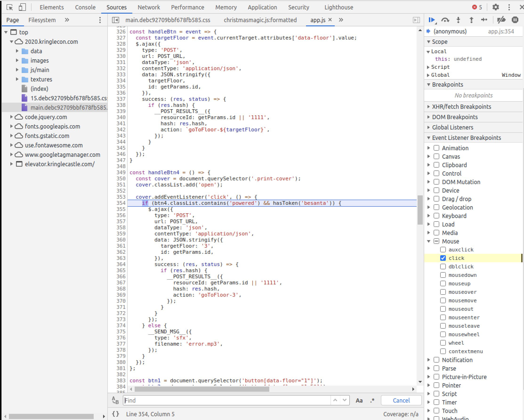Click the Resume script execution icon

pos(432,20)
